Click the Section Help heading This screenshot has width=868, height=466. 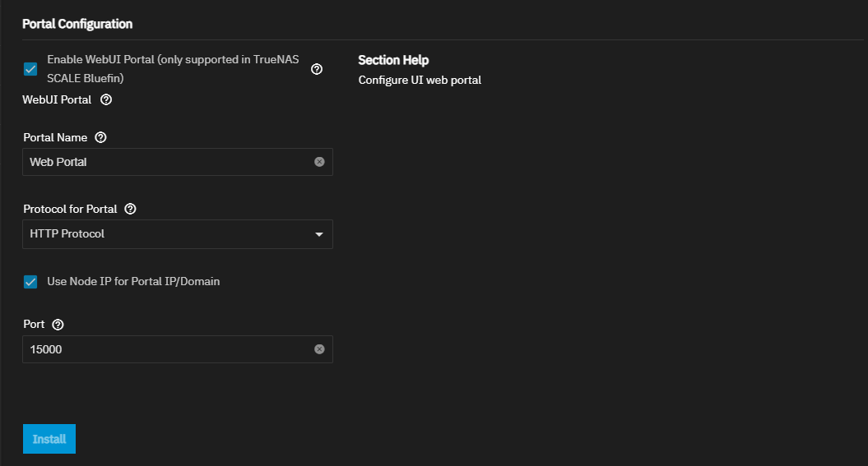click(x=393, y=60)
